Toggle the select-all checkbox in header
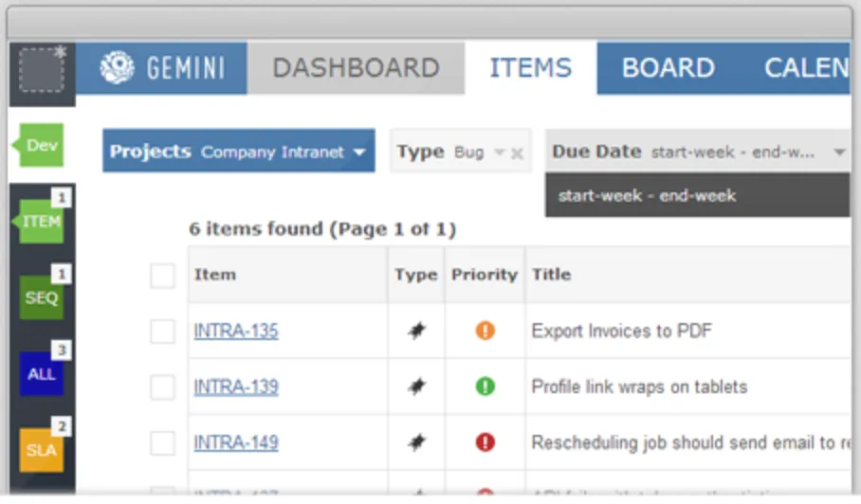This screenshot has width=861, height=504. 163,276
